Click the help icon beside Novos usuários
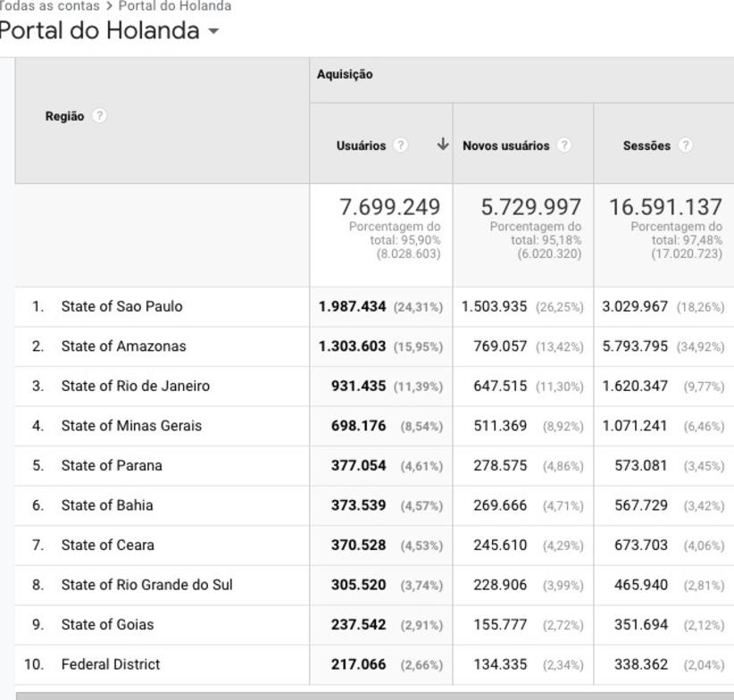 click(563, 146)
